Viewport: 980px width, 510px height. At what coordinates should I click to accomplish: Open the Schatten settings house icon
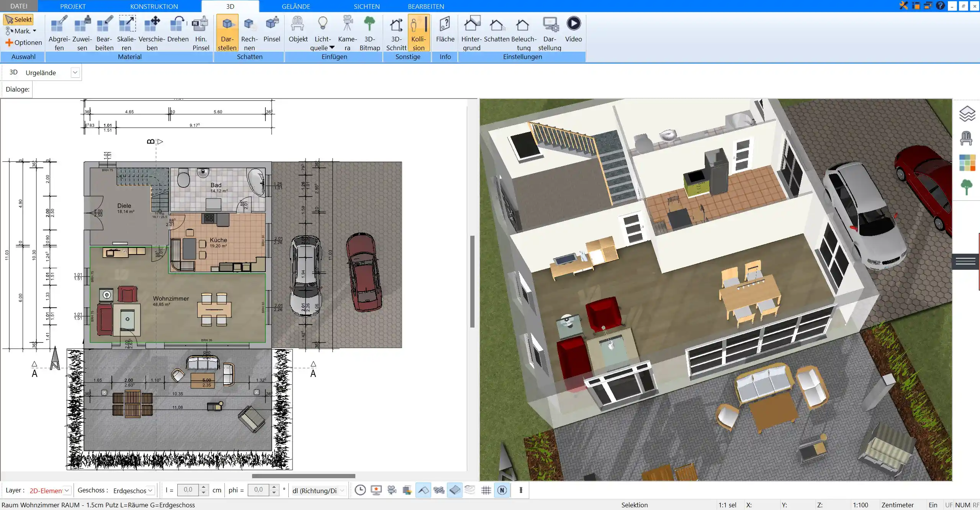[x=497, y=29]
